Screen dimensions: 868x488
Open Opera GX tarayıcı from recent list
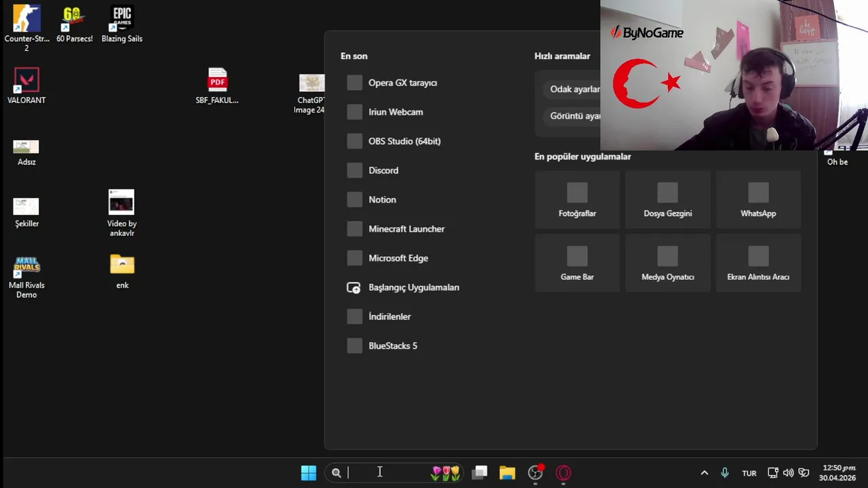point(426,83)
